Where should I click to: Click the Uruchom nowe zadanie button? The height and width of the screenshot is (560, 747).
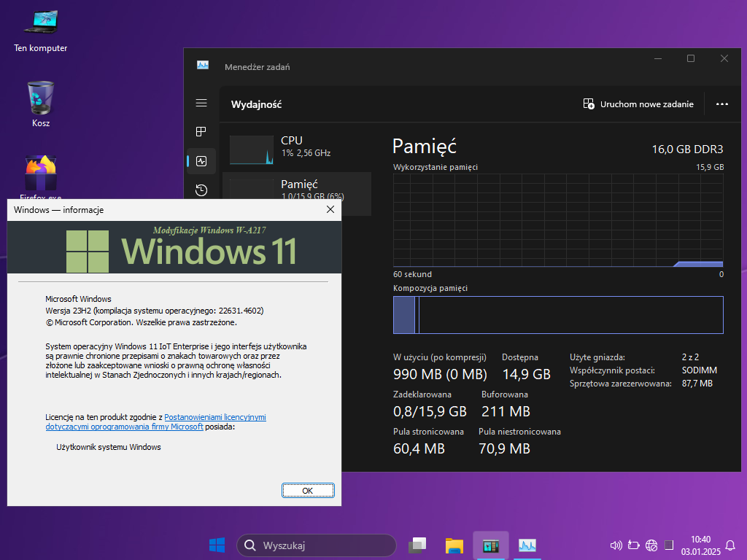(638, 104)
